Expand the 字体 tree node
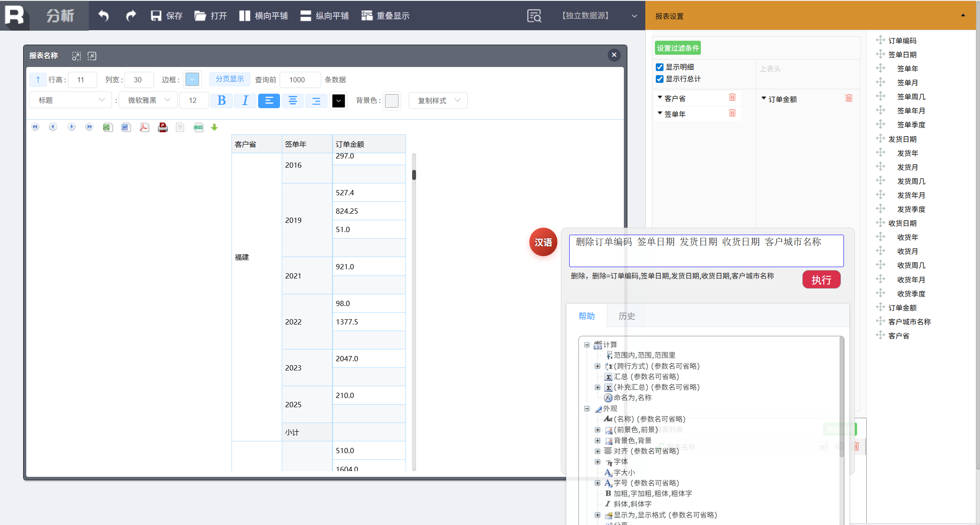 tap(598, 462)
